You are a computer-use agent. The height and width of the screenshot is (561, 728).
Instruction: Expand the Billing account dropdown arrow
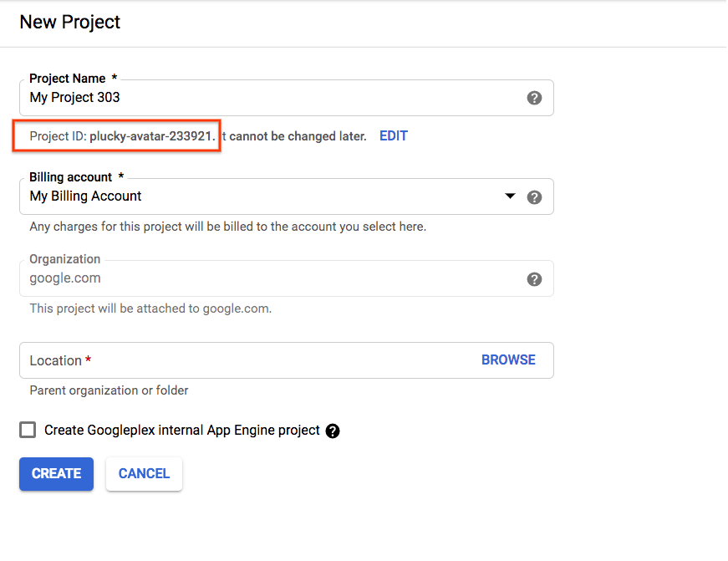coord(510,196)
